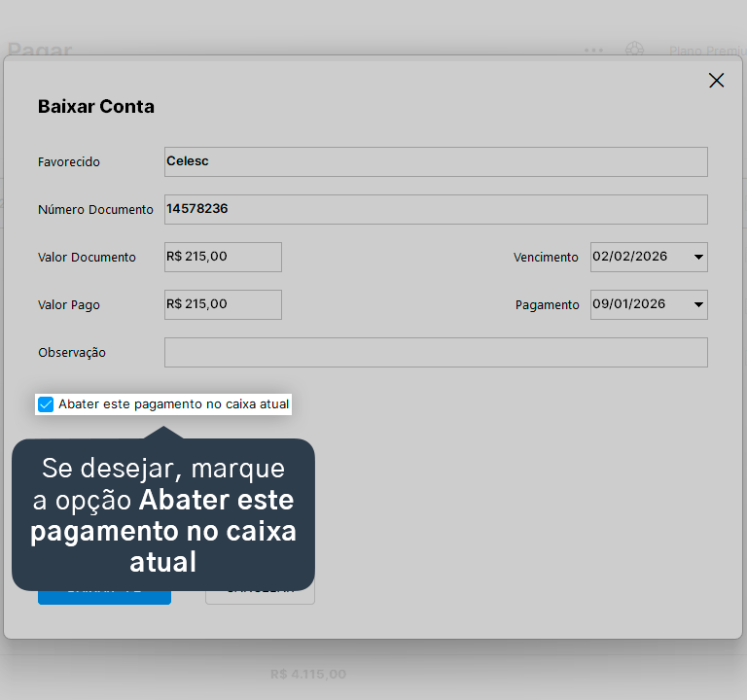Click the Pagamento label
Viewport: 747px width, 700px height.
(x=548, y=304)
